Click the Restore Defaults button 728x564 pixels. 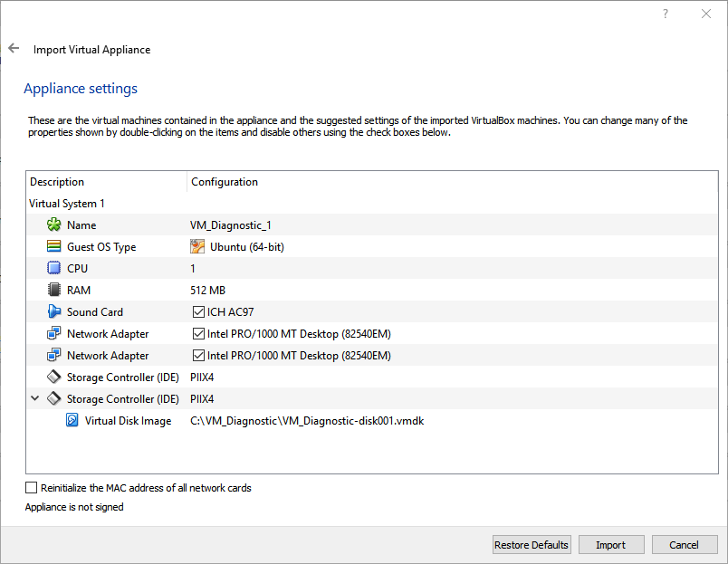click(532, 544)
